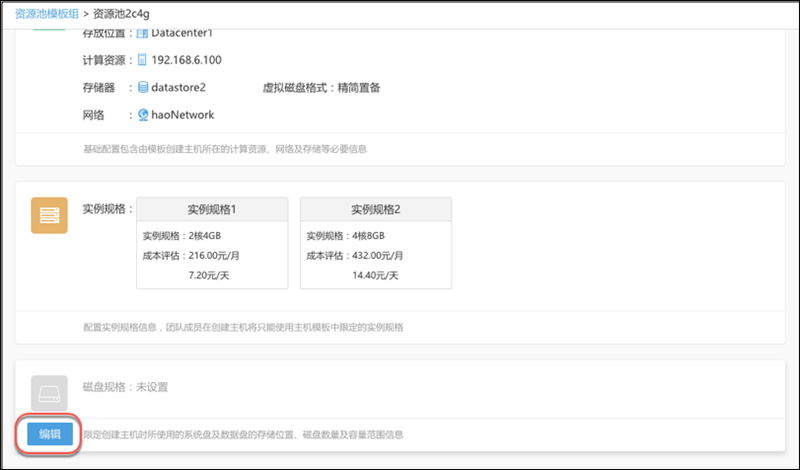Click the datastore2 storage name
The image size is (800, 470).
[178, 88]
